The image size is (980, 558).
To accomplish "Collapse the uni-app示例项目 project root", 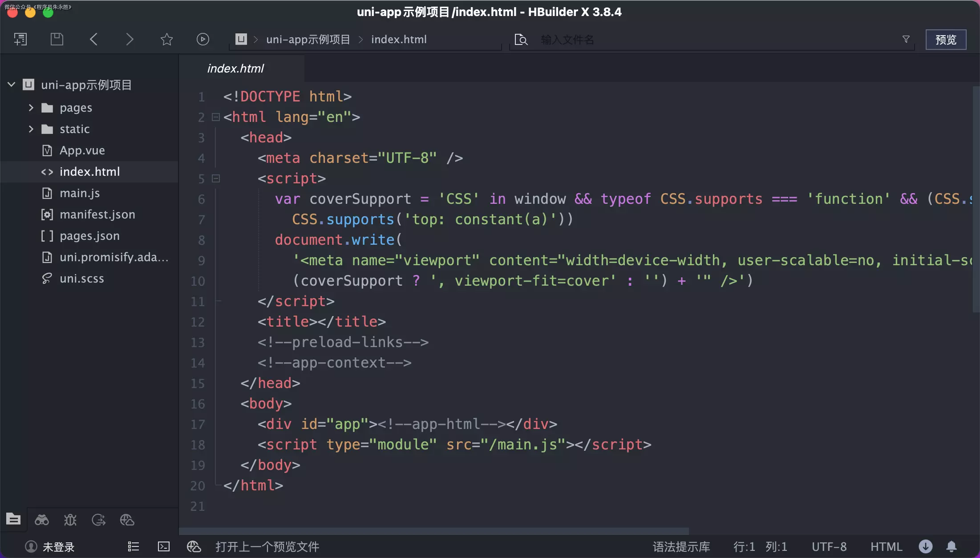I will [x=12, y=85].
